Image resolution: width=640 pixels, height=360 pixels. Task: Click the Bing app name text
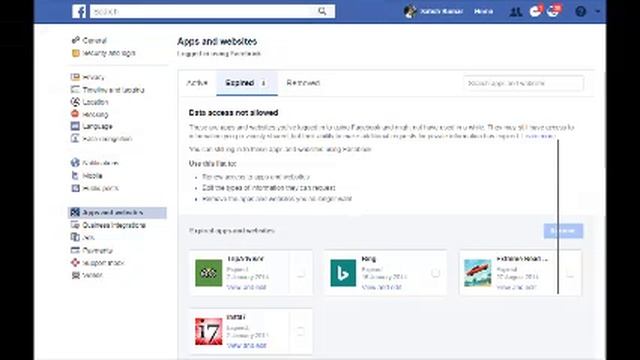[369, 259]
